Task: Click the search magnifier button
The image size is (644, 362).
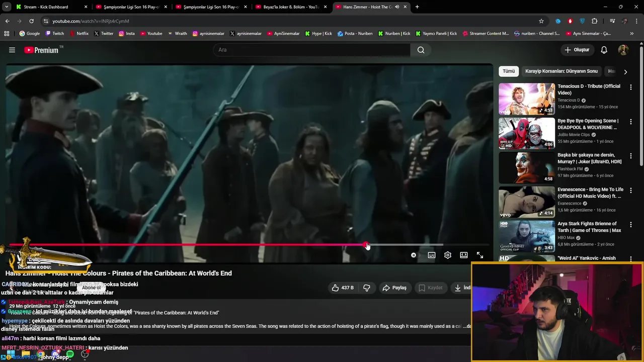Action: [421, 50]
